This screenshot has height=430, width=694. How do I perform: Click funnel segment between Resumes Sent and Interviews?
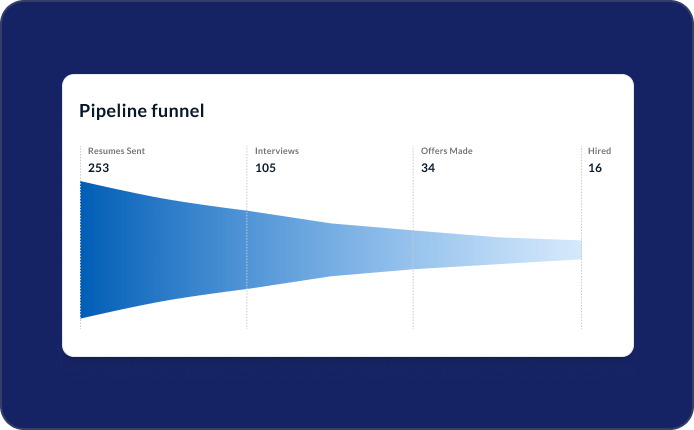165,249
